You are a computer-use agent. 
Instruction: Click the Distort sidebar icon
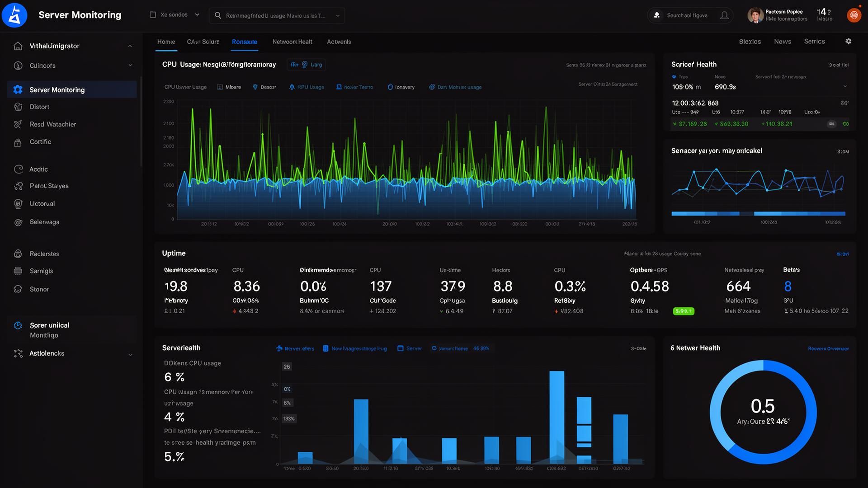(18, 107)
